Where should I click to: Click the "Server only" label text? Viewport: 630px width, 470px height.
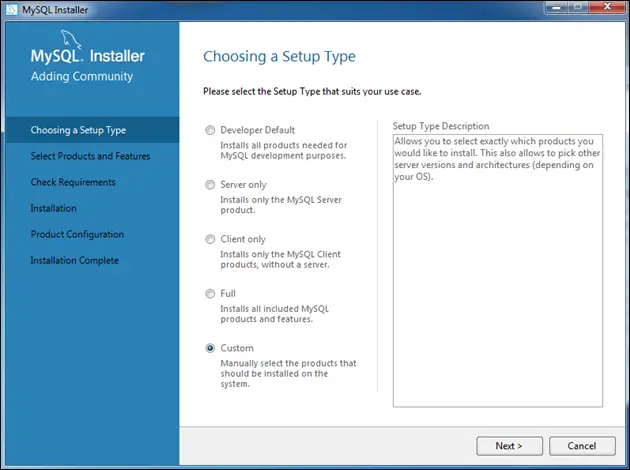(x=243, y=185)
